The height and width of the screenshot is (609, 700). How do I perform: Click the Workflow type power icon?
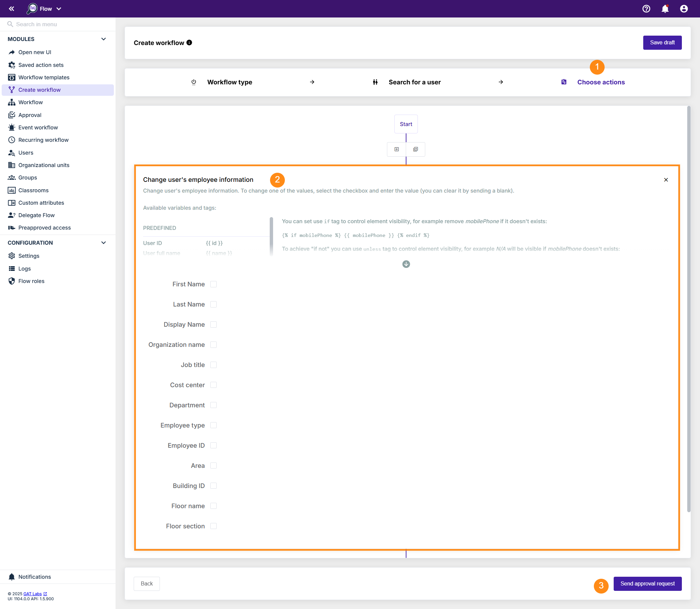pyautogui.click(x=193, y=82)
